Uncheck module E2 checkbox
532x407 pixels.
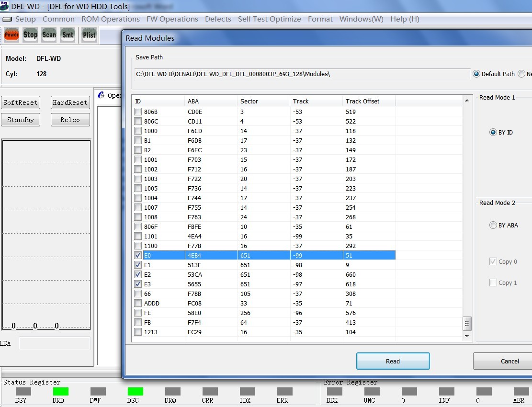tap(138, 274)
